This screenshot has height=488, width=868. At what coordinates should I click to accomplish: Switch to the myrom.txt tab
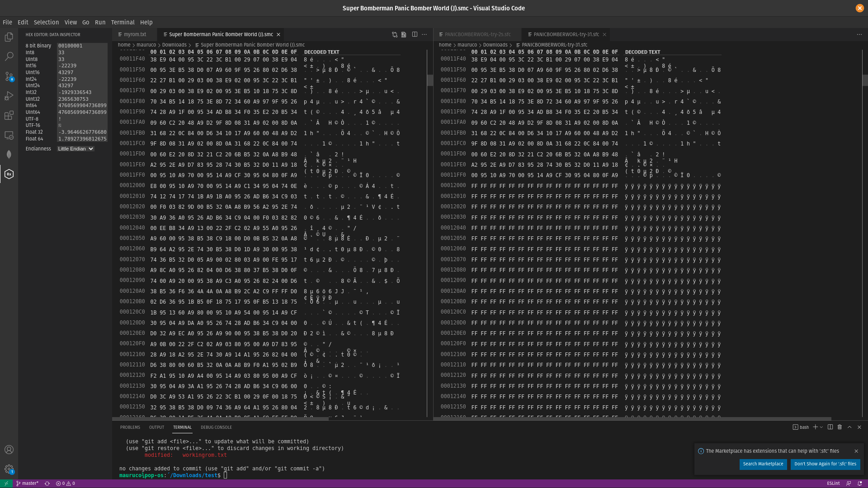[134, 34]
